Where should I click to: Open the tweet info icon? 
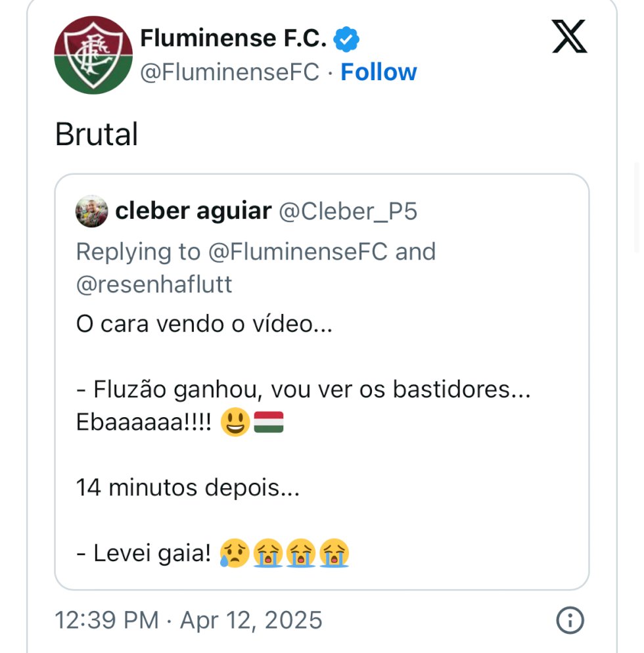570,620
